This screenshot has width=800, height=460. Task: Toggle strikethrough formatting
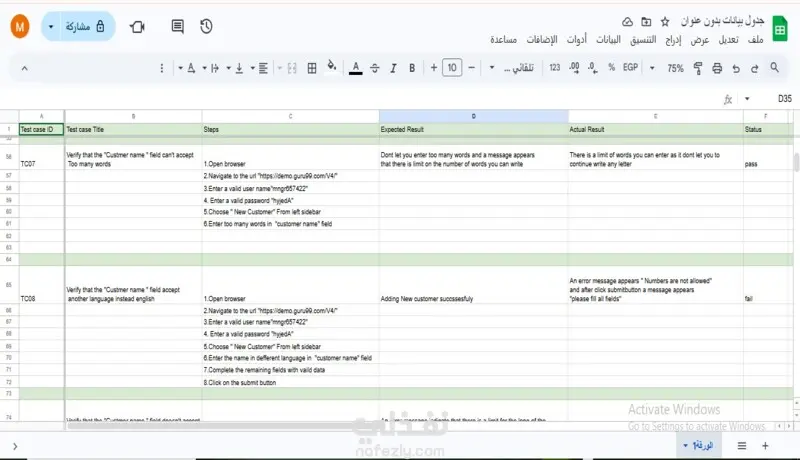[374, 68]
